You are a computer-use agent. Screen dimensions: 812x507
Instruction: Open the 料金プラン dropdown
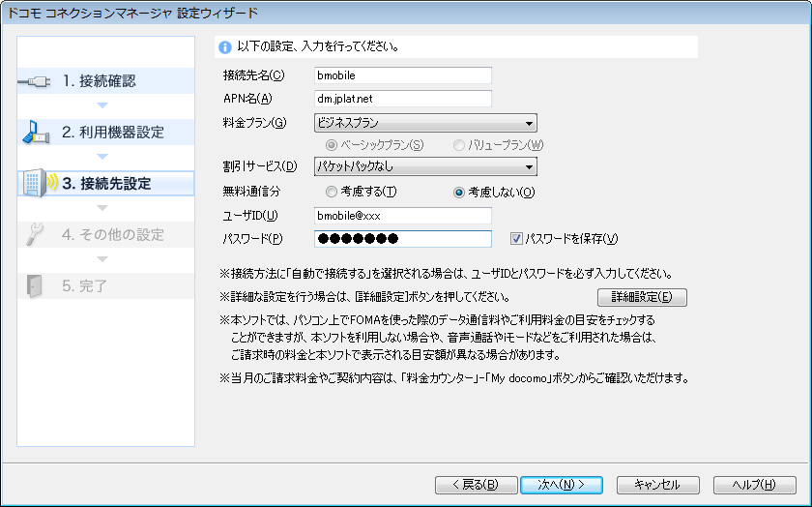click(x=425, y=123)
